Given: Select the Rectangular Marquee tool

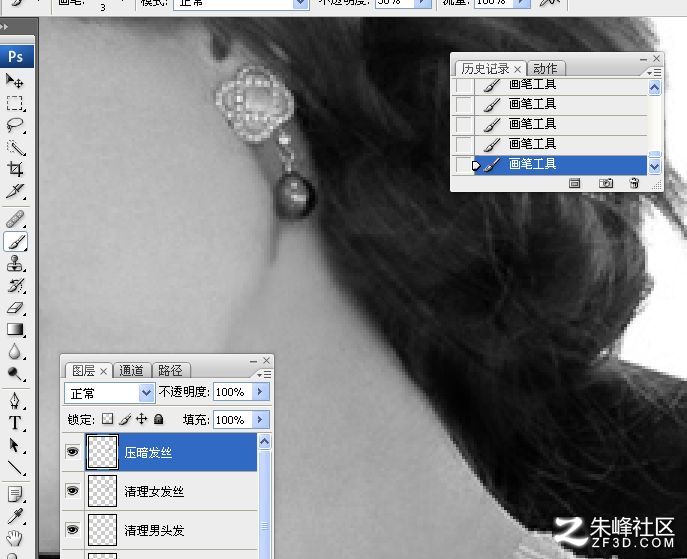Looking at the screenshot, I should point(15,103).
